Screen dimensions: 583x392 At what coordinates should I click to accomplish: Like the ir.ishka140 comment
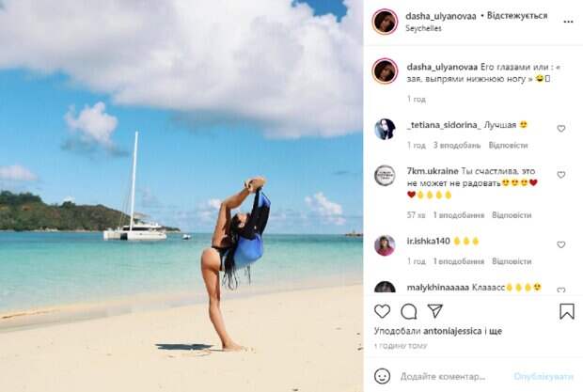pos(561,244)
